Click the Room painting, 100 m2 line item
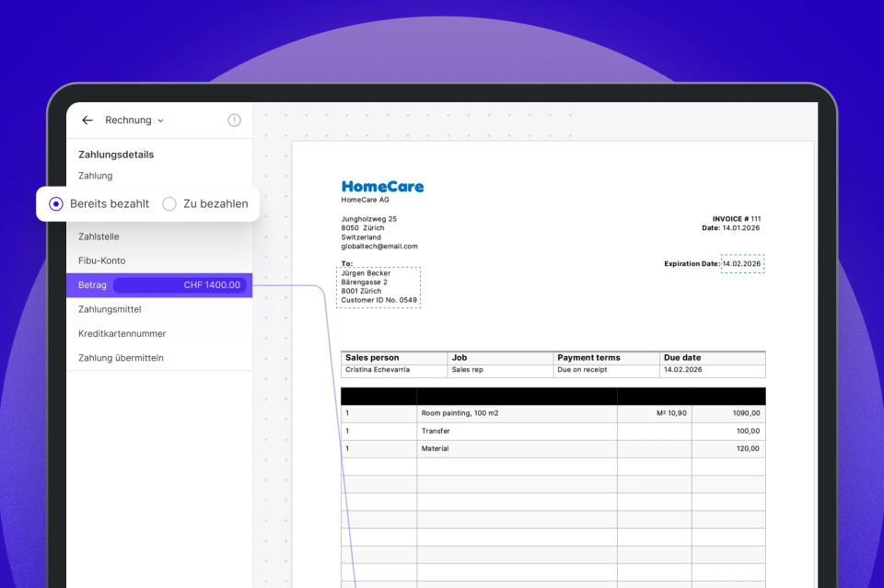884x588 pixels. click(x=459, y=413)
